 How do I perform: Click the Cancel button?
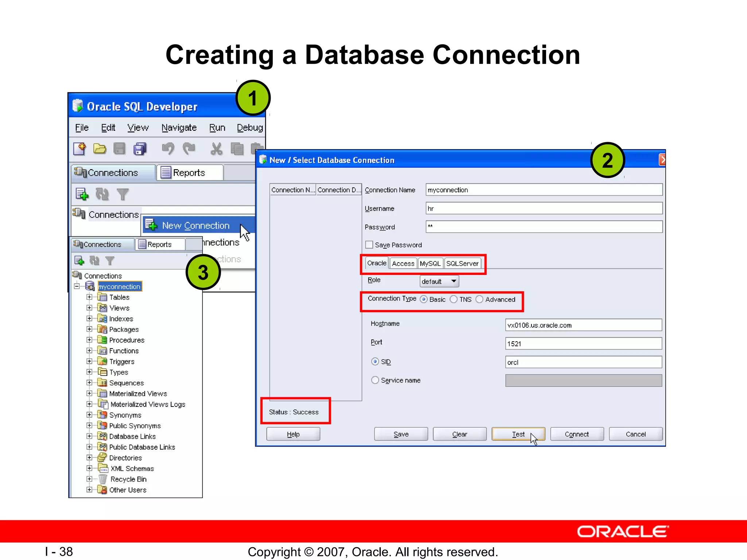tap(636, 434)
